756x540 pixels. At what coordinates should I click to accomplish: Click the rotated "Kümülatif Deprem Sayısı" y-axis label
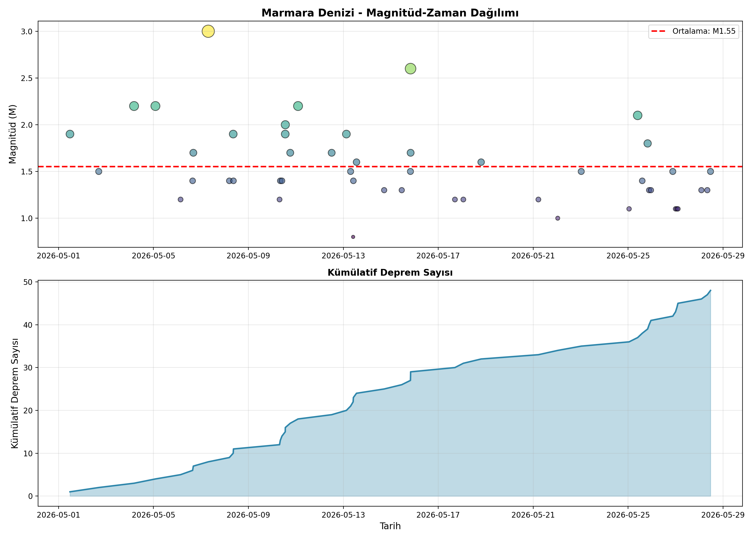pos(14,393)
